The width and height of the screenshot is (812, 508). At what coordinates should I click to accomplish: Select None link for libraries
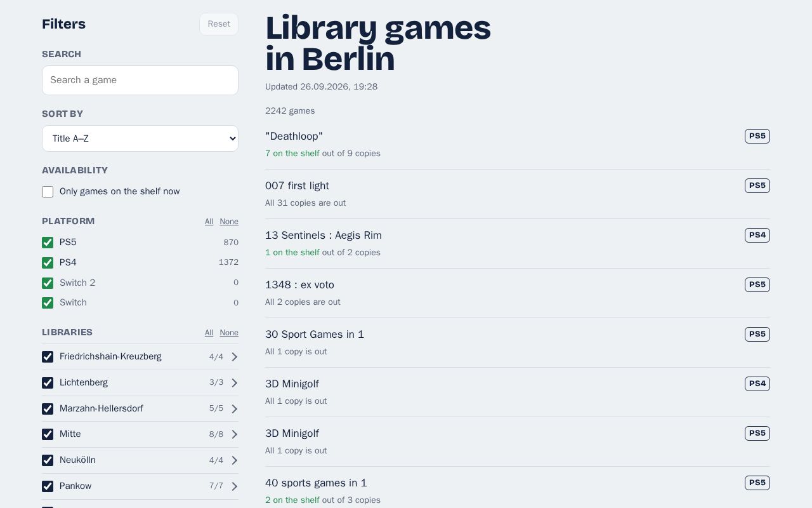[229, 333]
